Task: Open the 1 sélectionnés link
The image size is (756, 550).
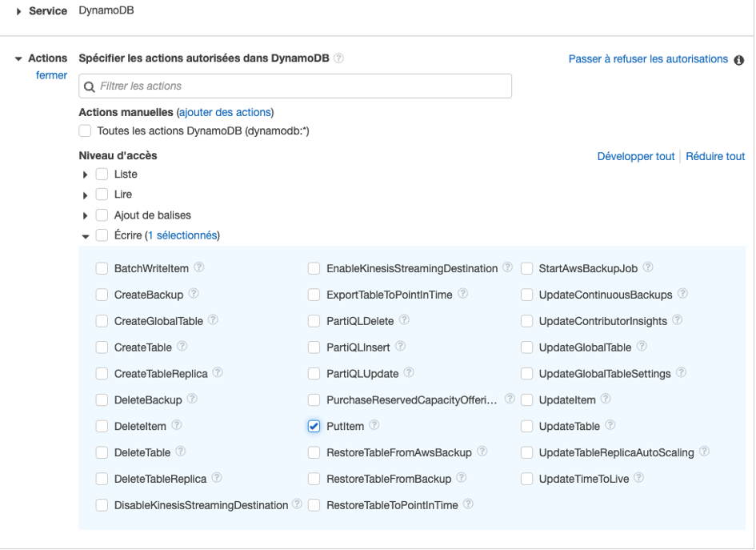Action: coord(182,235)
